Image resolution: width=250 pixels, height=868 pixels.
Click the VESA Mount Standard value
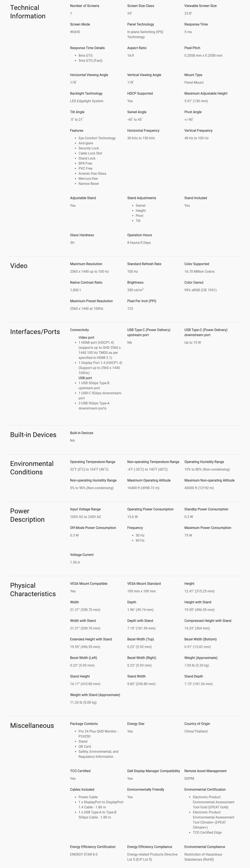(141, 591)
